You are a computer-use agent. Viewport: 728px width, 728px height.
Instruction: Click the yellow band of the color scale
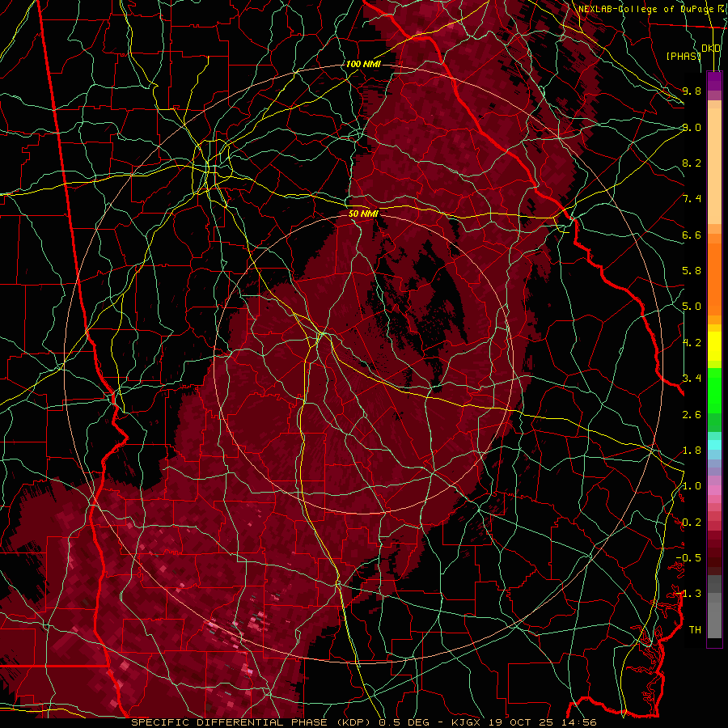tap(714, 346)
